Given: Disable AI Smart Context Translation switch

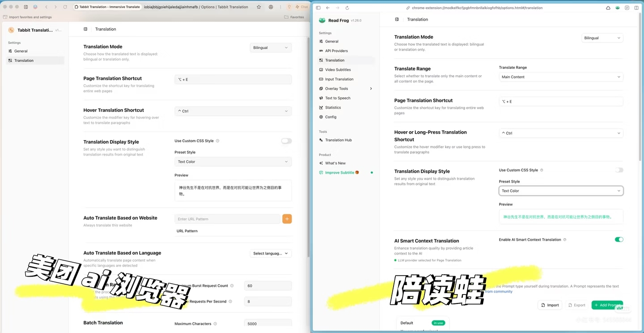Looking at the screenshot, I should pyautogui.click(x=619, y=239).
